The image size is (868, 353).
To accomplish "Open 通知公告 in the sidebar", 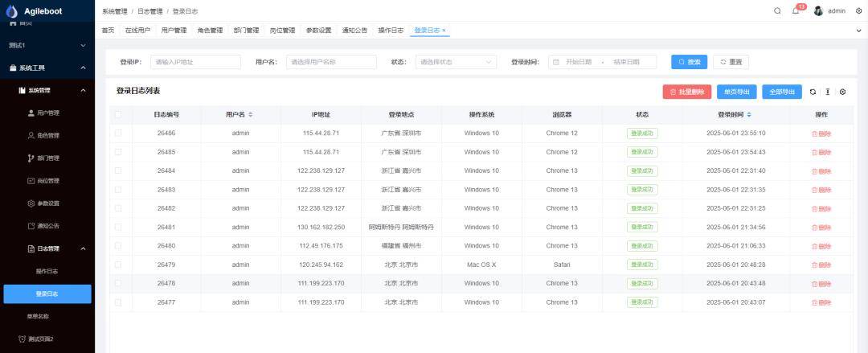I will click(47, 226).
